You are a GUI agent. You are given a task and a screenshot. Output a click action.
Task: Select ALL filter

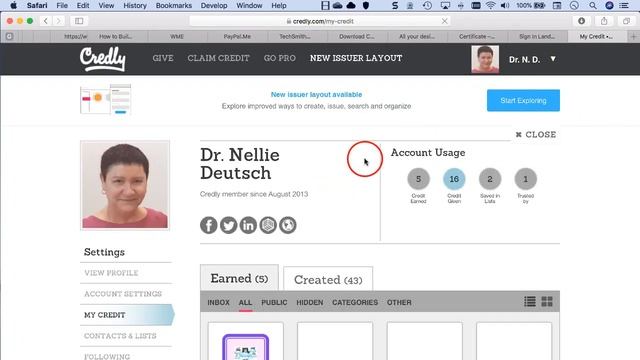pos(245,302)
